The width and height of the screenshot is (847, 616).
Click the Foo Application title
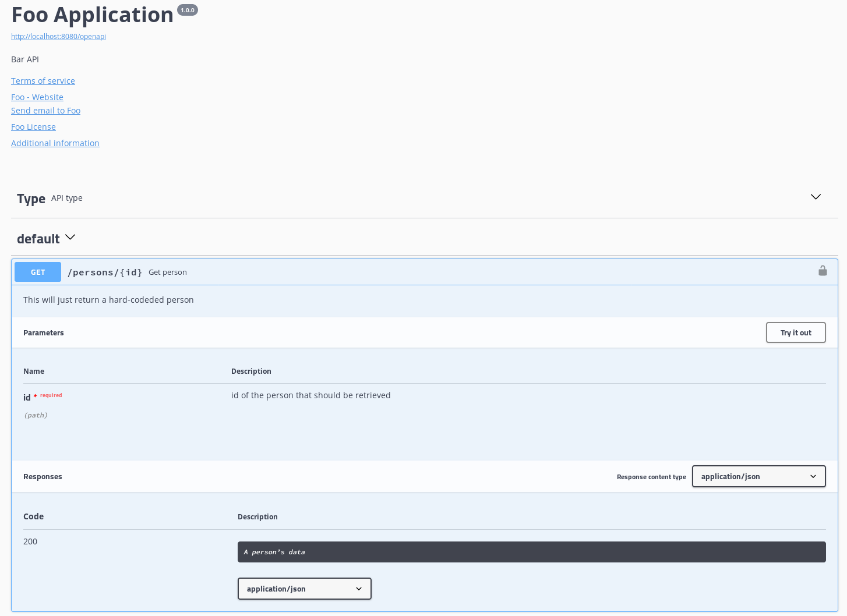pyautogui.click(x=93, y=15)
